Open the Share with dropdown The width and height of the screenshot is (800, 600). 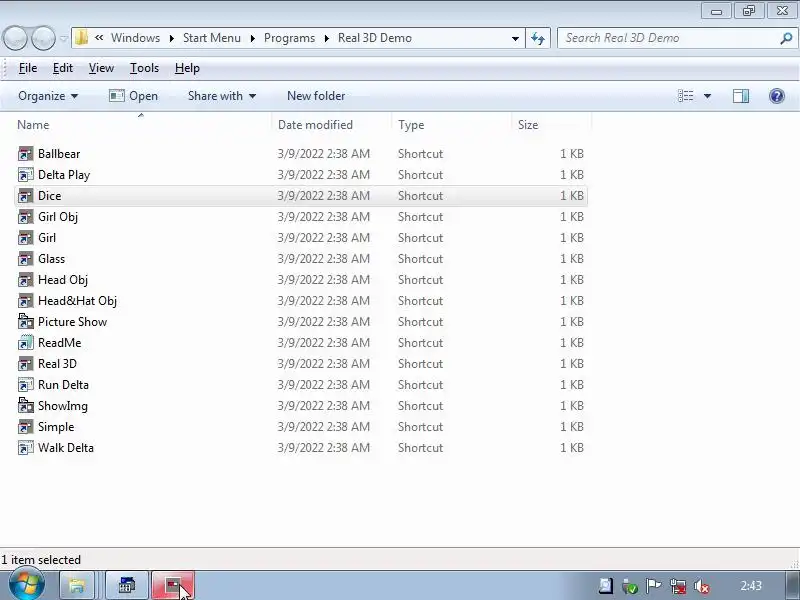(x=222, y=96)
